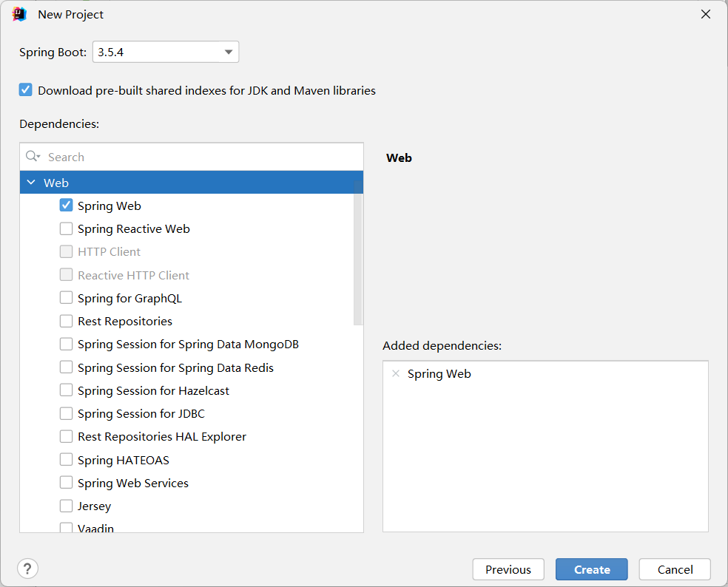Check the Jersey checkbox
The height and width of the screenshot is (587, 728).
coord(67,506)
